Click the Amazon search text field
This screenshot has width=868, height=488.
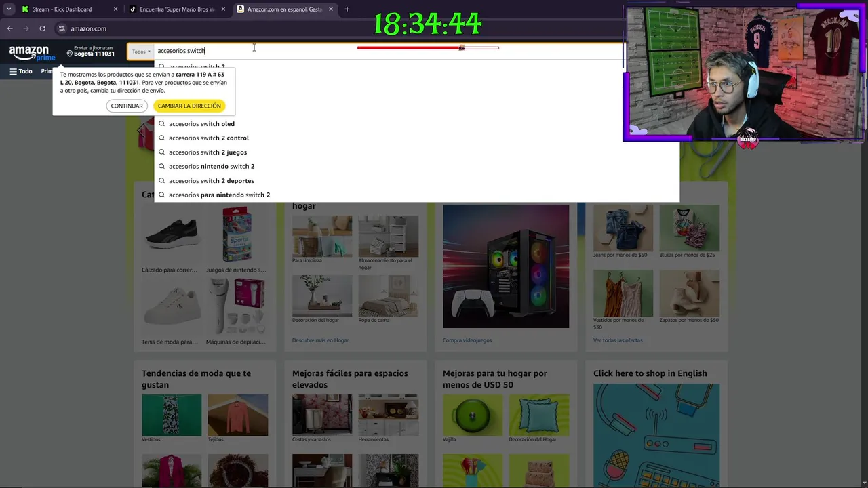pyautogui.click(x=388, y=51)
